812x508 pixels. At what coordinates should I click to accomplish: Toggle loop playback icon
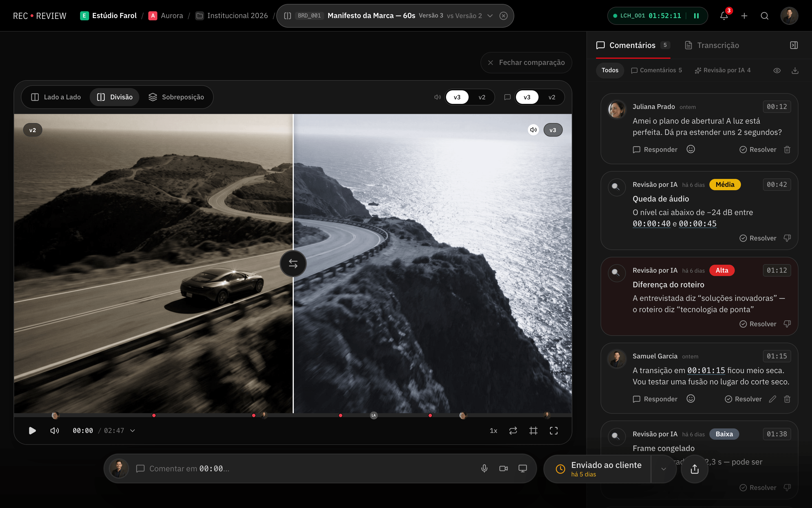(x=513, y=431)
